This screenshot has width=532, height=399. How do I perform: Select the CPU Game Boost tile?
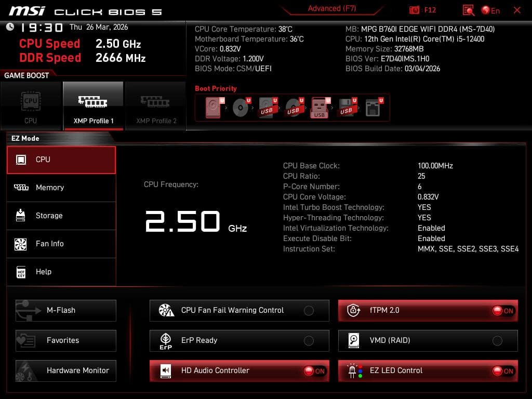tap(31, 106)
